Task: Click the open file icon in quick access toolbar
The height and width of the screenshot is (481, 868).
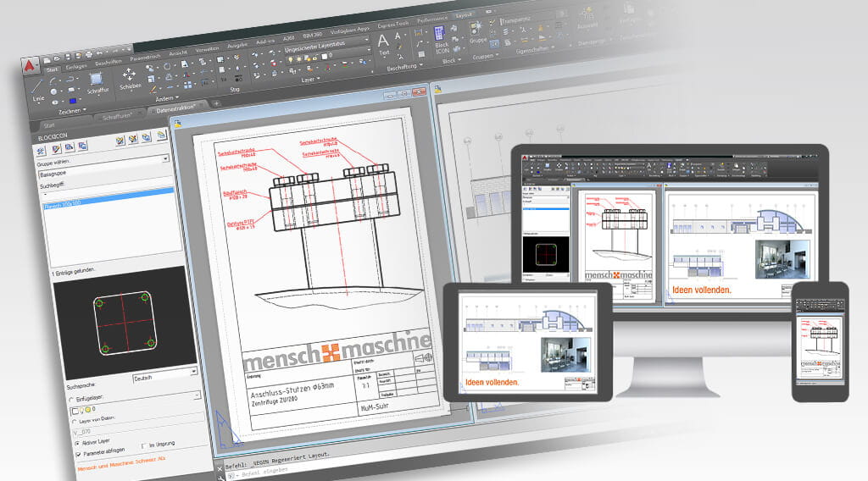Action: coord(57,58)
